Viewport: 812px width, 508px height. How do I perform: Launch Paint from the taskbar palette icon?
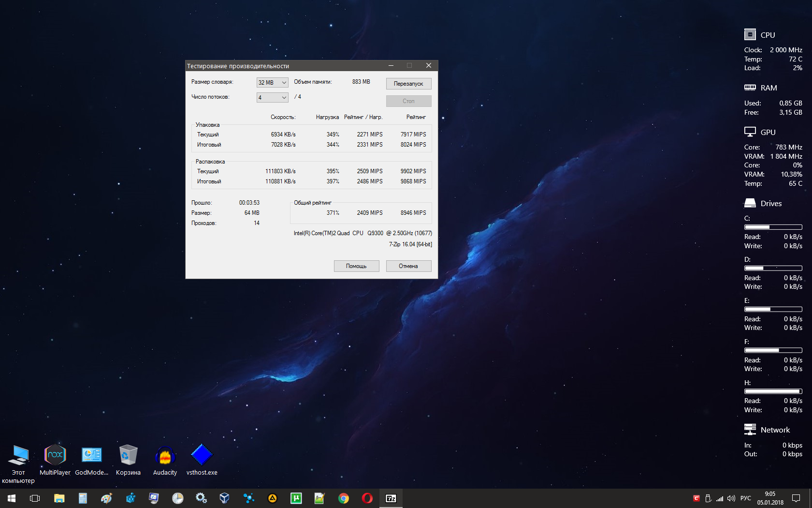[x=106, y=498]
